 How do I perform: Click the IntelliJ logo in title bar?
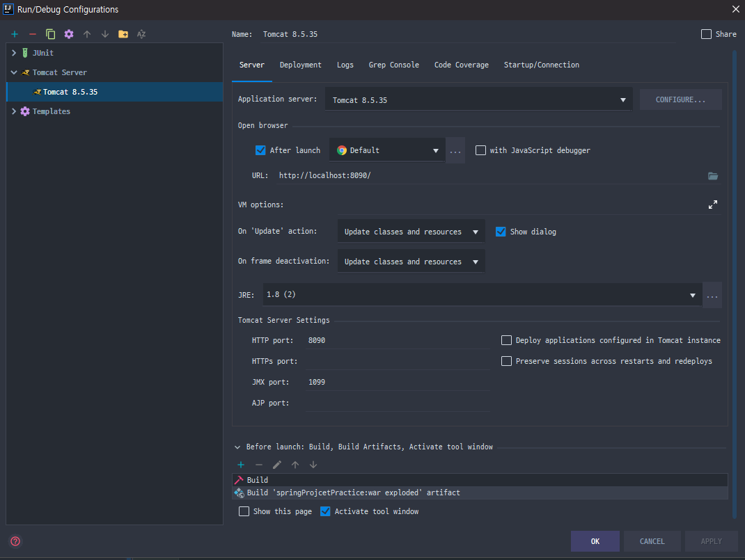(8, 9)
